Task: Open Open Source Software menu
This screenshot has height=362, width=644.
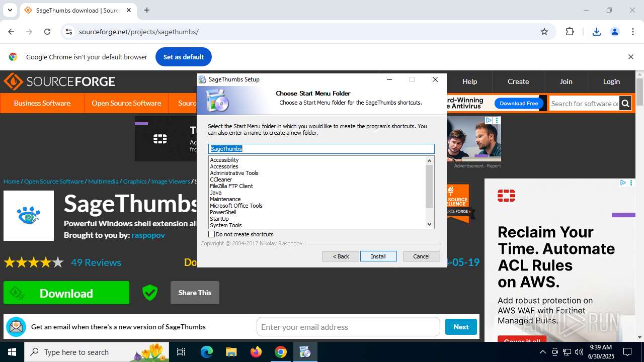Action: 126,103
